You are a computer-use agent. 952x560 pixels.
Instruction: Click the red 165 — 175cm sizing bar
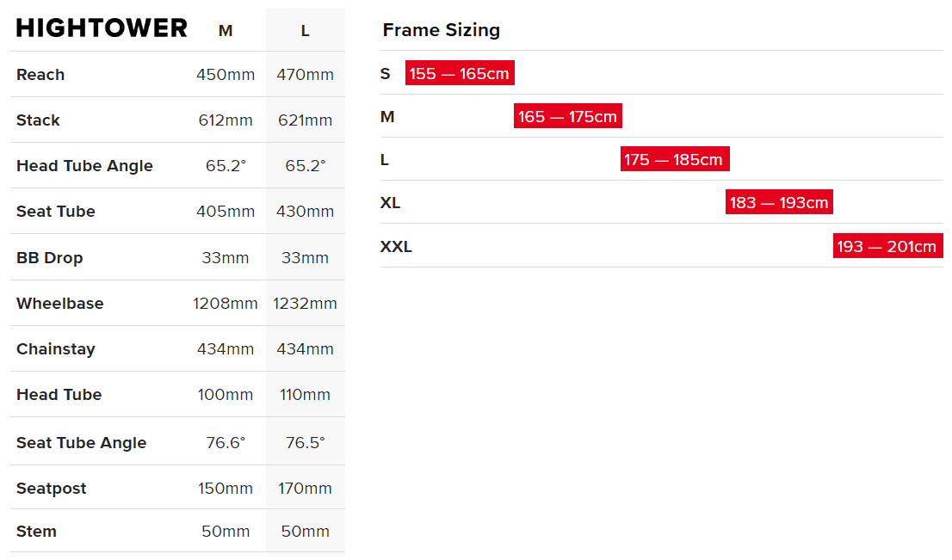tap(567, 116)
